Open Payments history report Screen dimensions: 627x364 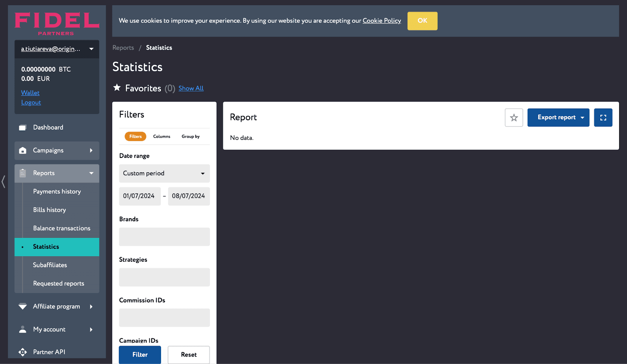tap(57, 192)
